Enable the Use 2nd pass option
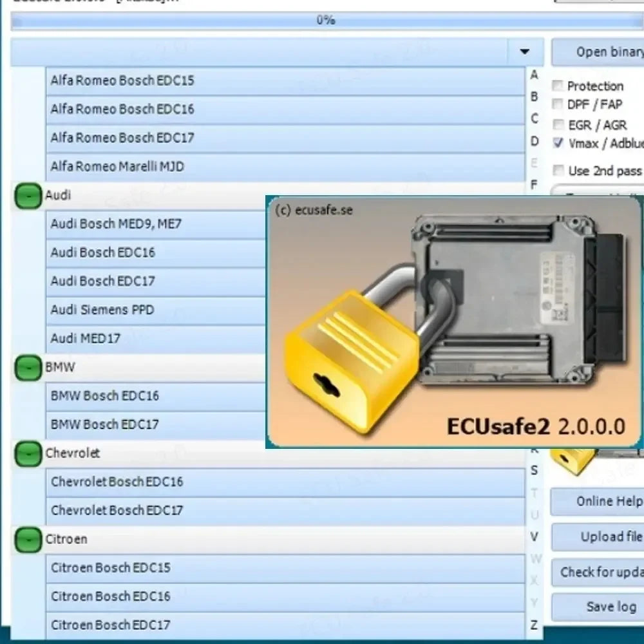Screen dimensions: 644x644 (x=558, y=171)
